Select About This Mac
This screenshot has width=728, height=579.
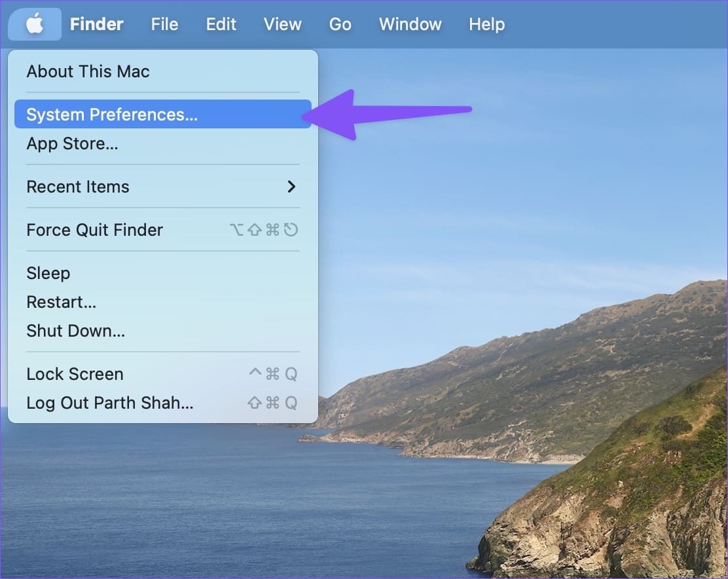pyautogui.click(x=88, y=71)
